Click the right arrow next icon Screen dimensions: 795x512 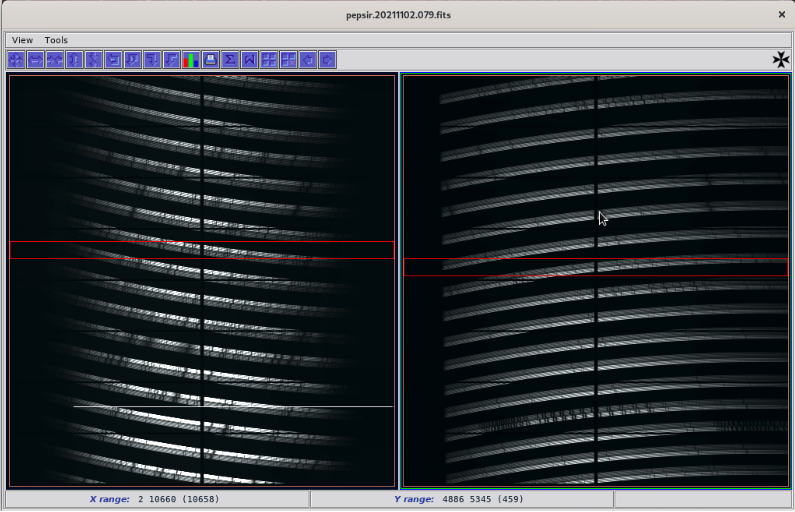(x=327, y=60)
